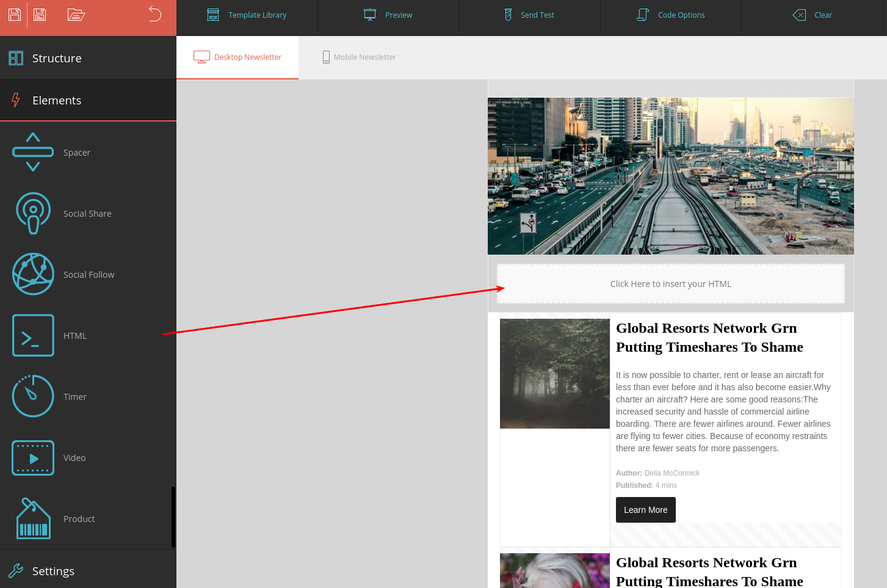This screenshot has width=887, height=588.
Task: Click the first save icon in the red header
Action: pos(15,14)
